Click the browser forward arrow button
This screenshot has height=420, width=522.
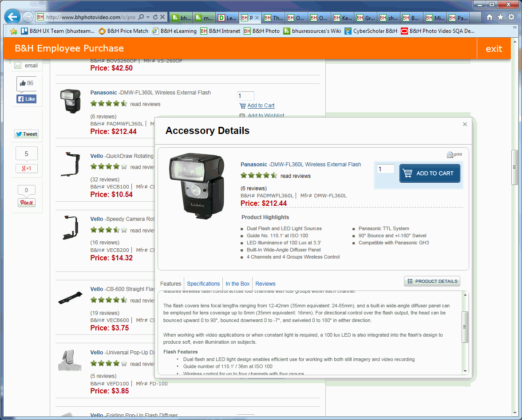click(x=28, y=16)
